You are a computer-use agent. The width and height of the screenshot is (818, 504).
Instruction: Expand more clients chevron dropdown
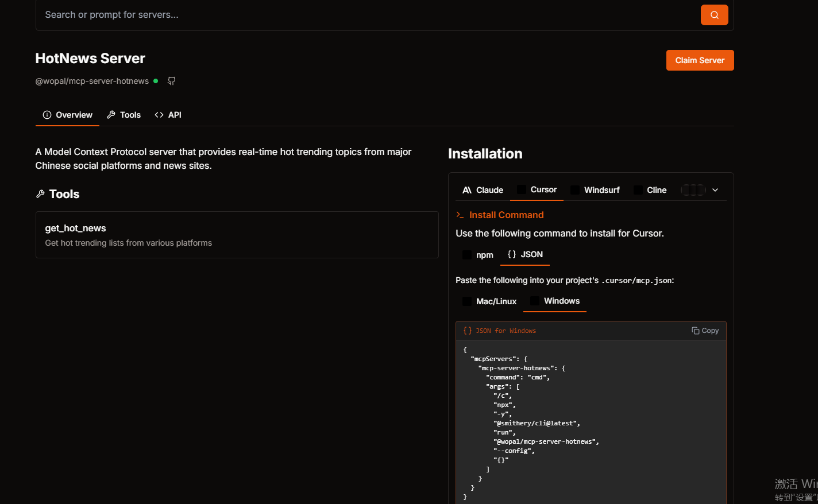[715, 190]
